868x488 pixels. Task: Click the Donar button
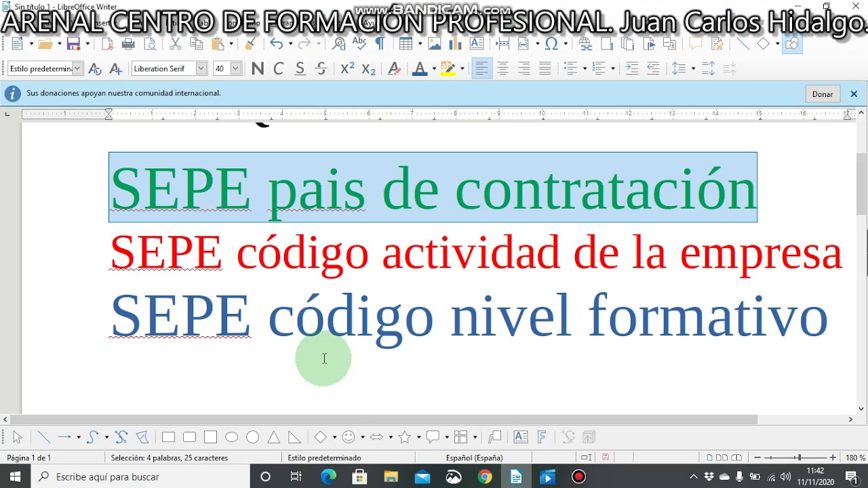pyautogui.click(x=823, y=94)
